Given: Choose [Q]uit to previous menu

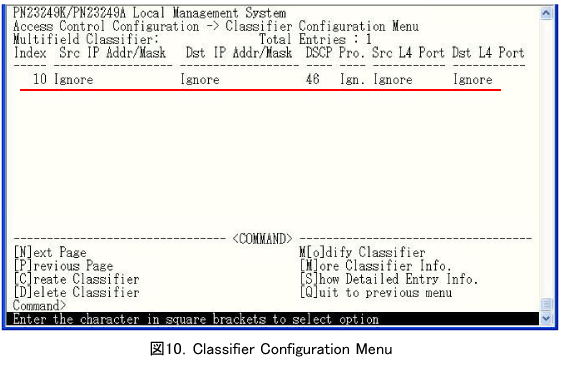Looking at the screenshot, I should [x=376, y=293].
